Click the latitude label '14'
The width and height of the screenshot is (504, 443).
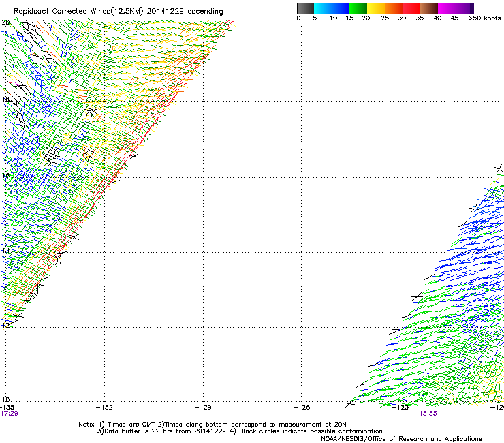click(5, 250)
